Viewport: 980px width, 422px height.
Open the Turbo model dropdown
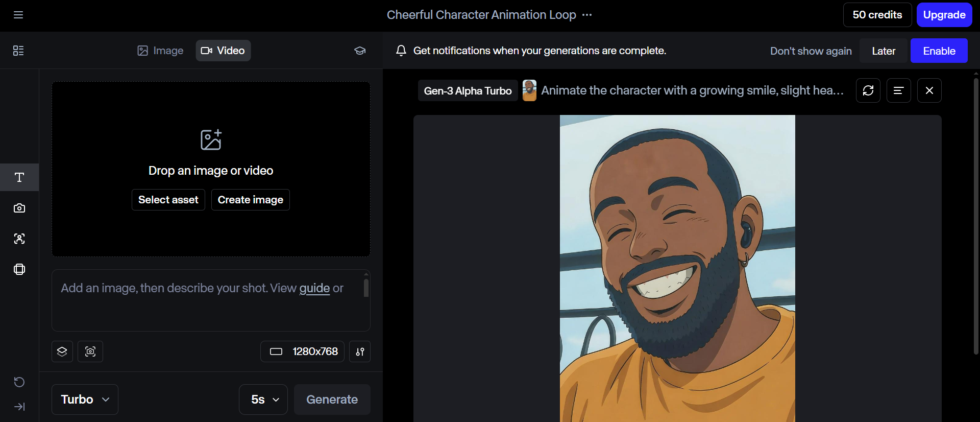point(85,400)
